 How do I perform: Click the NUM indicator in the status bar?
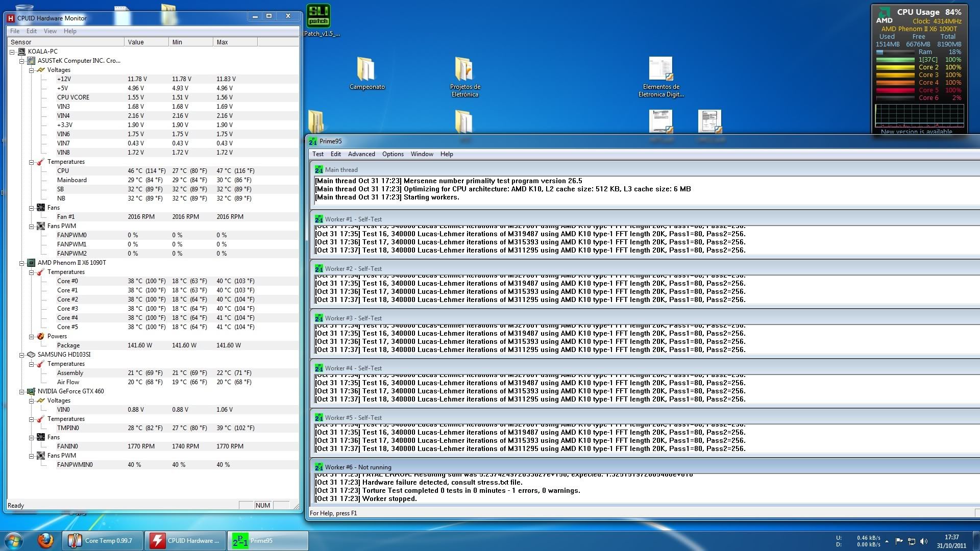coord(262,505)
